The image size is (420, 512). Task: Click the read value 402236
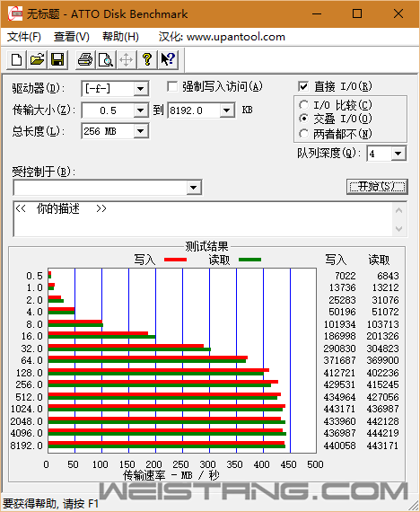click(383, 373)
